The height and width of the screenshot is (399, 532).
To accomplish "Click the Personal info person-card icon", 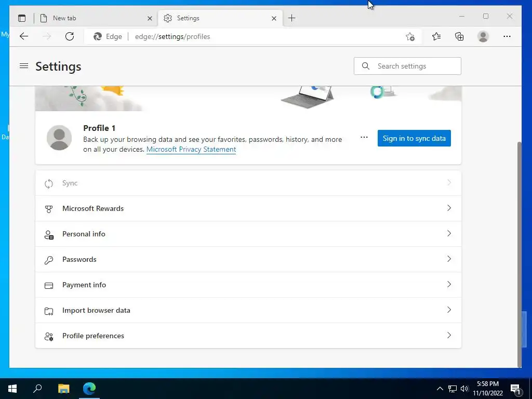I will (x=49, y=234).
